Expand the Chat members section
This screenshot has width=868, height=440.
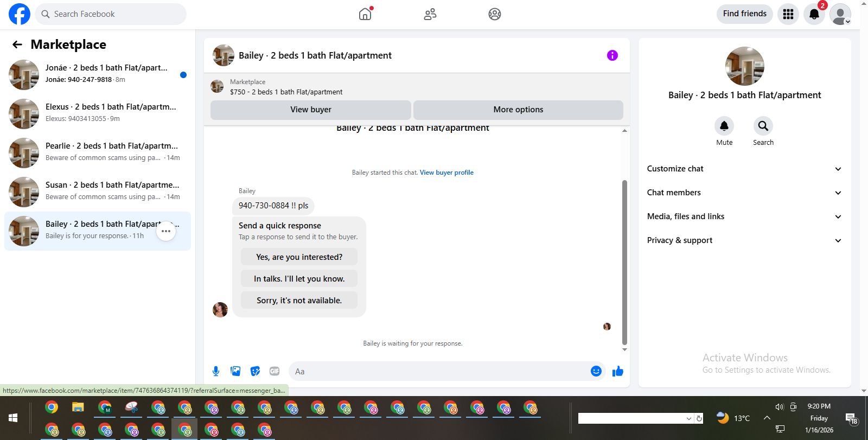pyautogui.click(x=744, y=193)
